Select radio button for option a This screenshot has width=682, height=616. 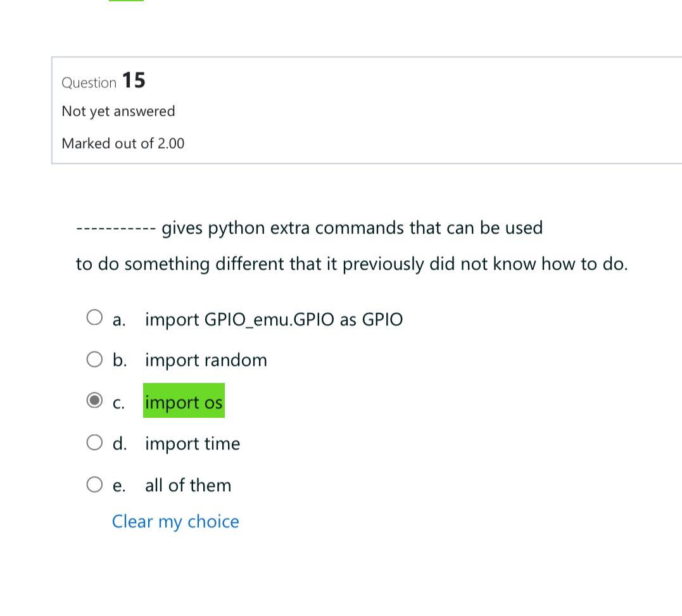point(94,317)
